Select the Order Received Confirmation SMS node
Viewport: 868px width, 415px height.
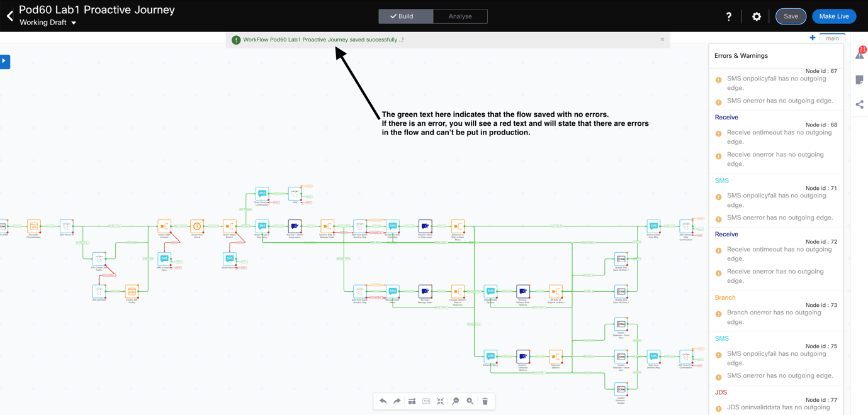262,194
